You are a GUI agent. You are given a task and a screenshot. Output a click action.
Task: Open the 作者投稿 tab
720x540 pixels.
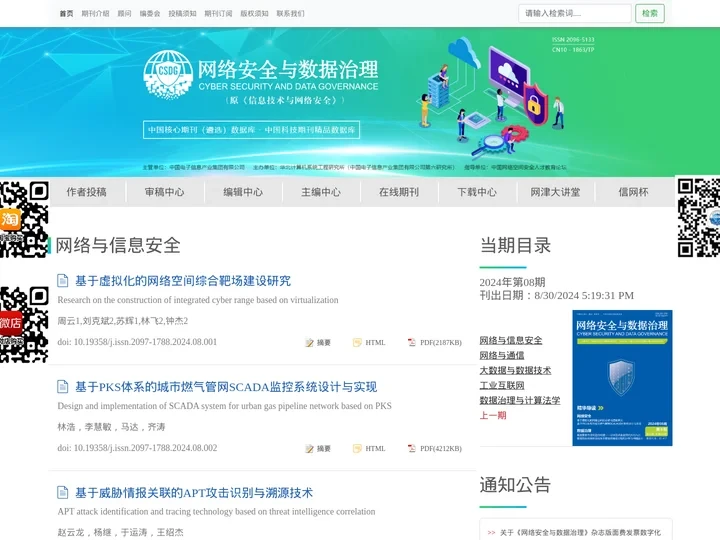click(86, 192)
